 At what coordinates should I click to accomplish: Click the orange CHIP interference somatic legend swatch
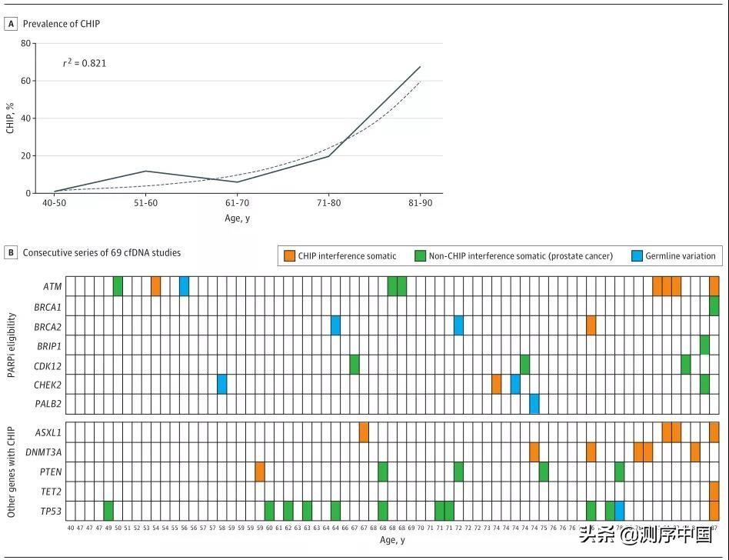coord(289,256)
